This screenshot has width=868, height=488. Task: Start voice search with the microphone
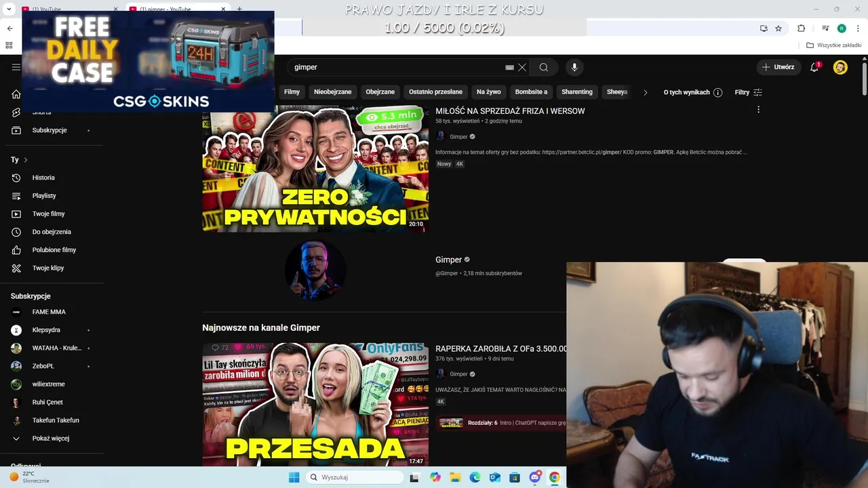click(574, 67)
